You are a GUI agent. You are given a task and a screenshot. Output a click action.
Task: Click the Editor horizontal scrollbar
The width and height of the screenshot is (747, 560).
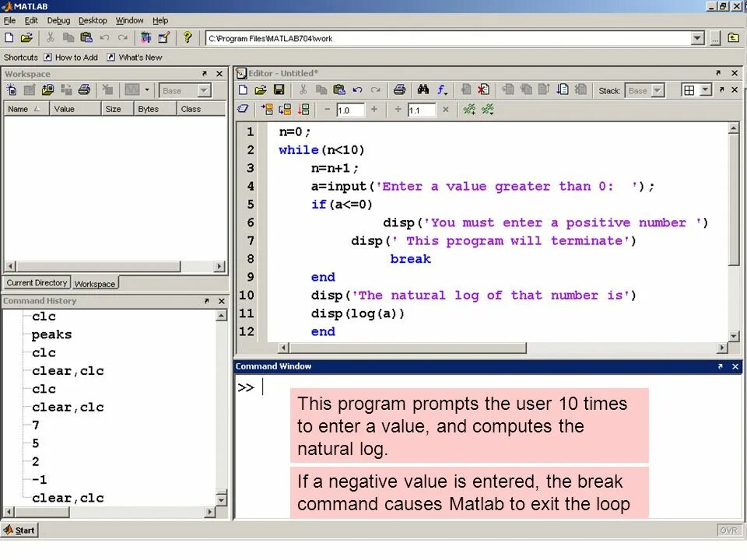pos(503,348)
